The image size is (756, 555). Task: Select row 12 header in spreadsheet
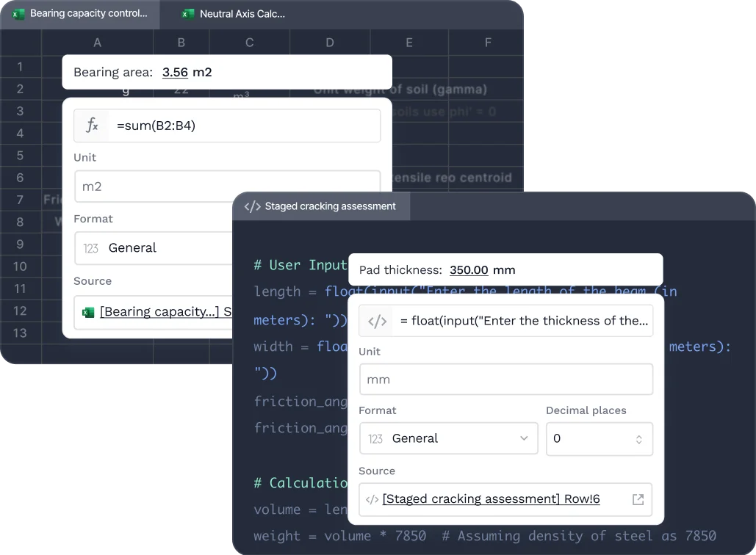21,311
